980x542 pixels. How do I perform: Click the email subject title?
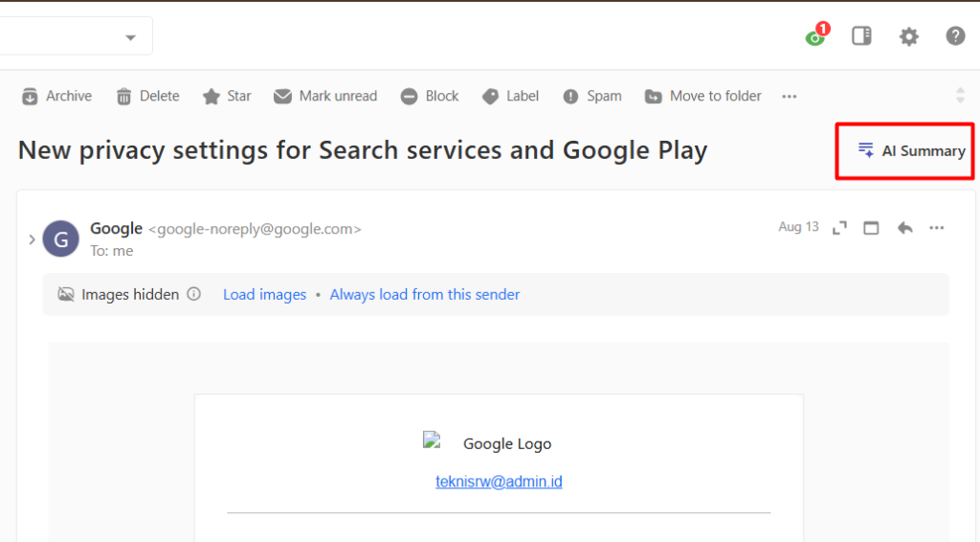coord(363,150)
